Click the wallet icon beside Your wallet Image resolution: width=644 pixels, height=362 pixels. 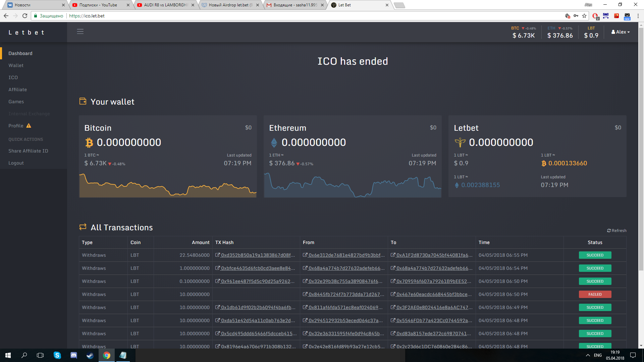coord(83,101)
